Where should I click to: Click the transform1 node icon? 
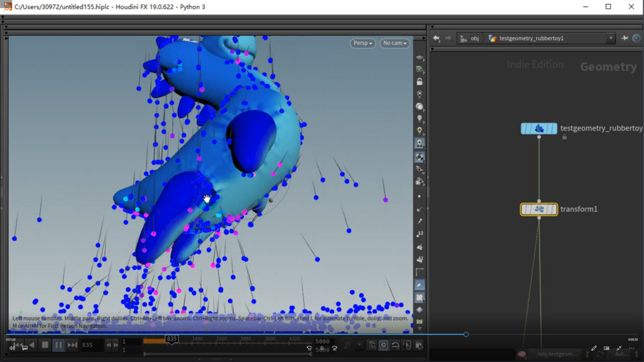click(x=539, y=209)
